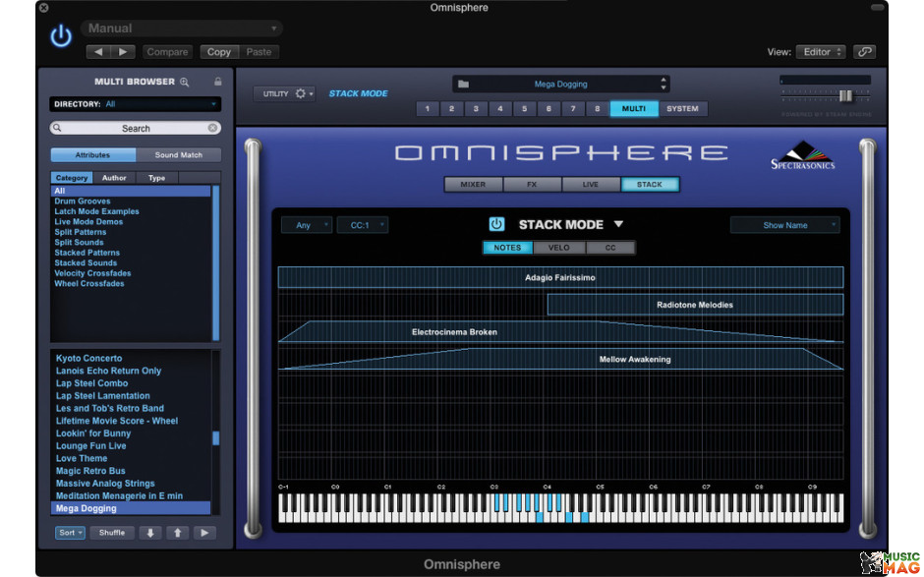Select the Stacked Sounds category
This screenshot has height=577, width=924.
86,262
